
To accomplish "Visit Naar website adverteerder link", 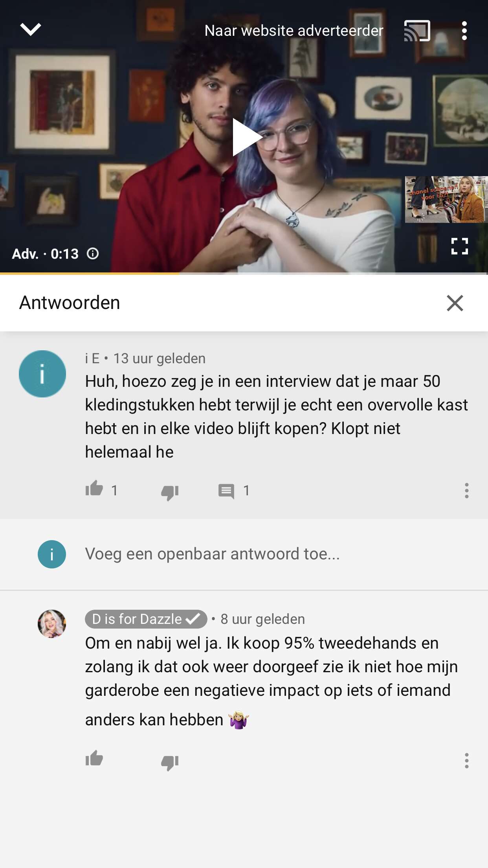I will [x=294, y=31].
